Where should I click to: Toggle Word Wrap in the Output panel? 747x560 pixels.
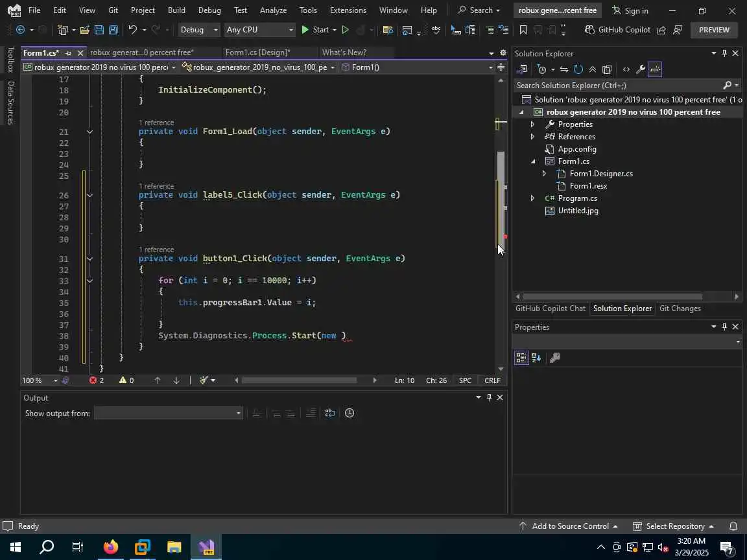click(329, 413)
